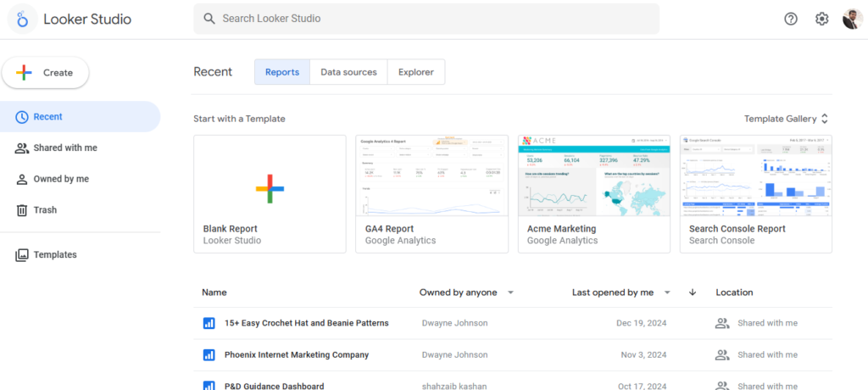Open the Last opened by me dropdown
This screenshot has width=868, height=390.
[x=621, y=292]
